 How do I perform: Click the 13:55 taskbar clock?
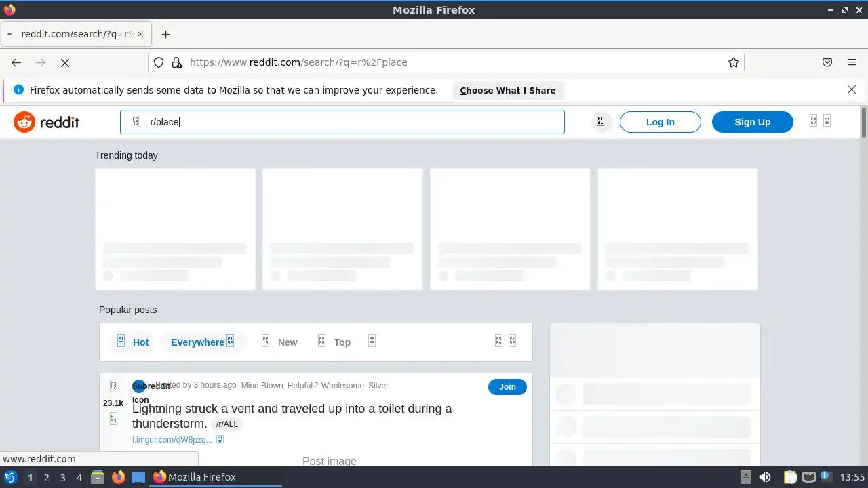(x=852, y=477)
